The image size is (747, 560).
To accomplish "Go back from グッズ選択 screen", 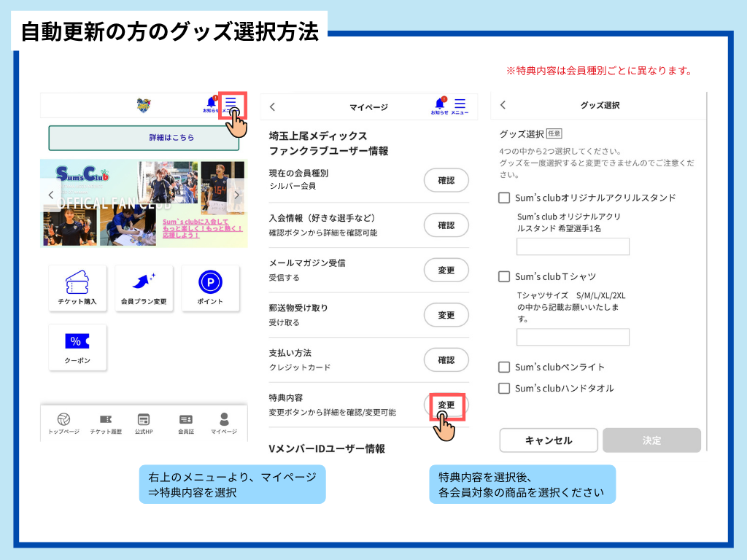I will pos(503,105).
